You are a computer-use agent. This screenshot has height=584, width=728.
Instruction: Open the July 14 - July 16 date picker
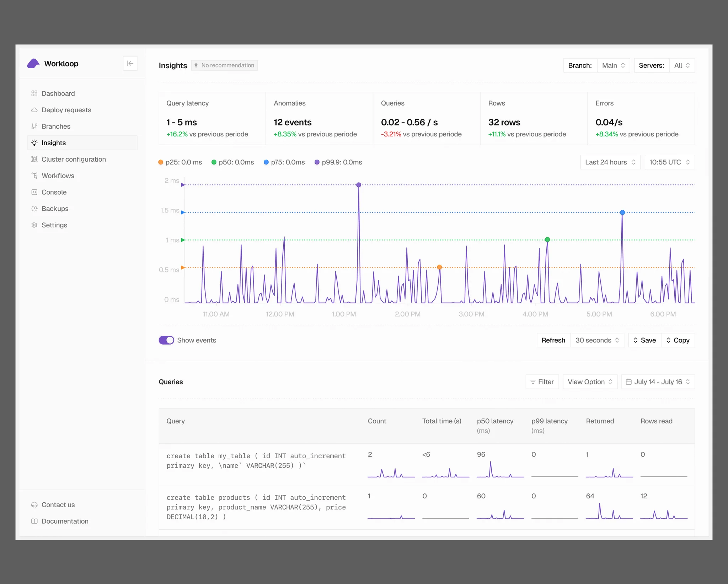658,382
